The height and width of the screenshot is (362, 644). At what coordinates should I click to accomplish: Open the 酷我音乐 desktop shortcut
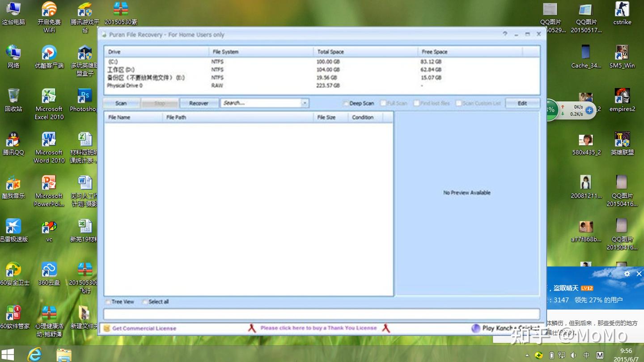13,187
